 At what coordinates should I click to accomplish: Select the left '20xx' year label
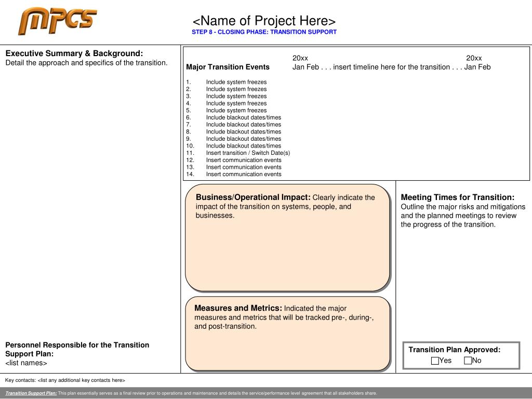300,58
